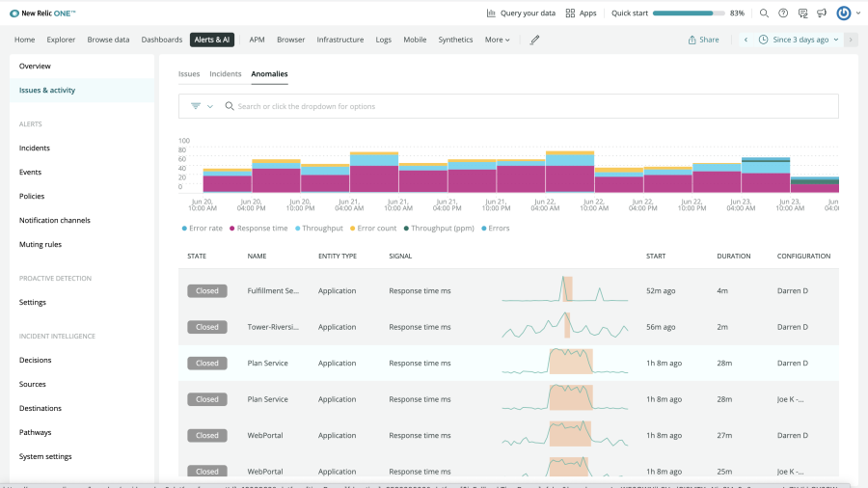The image size is (868, 488).
Task: Open the Synthetics nav item
Action: [455, 40]
